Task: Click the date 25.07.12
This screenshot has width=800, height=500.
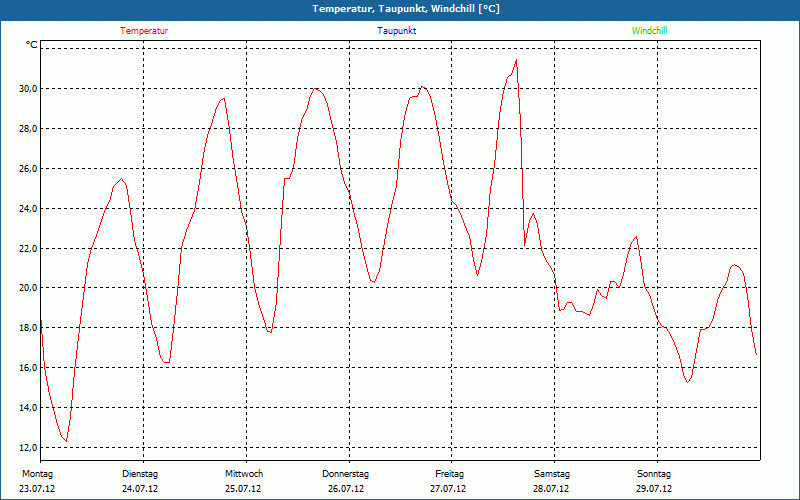Action: point(243,489)
